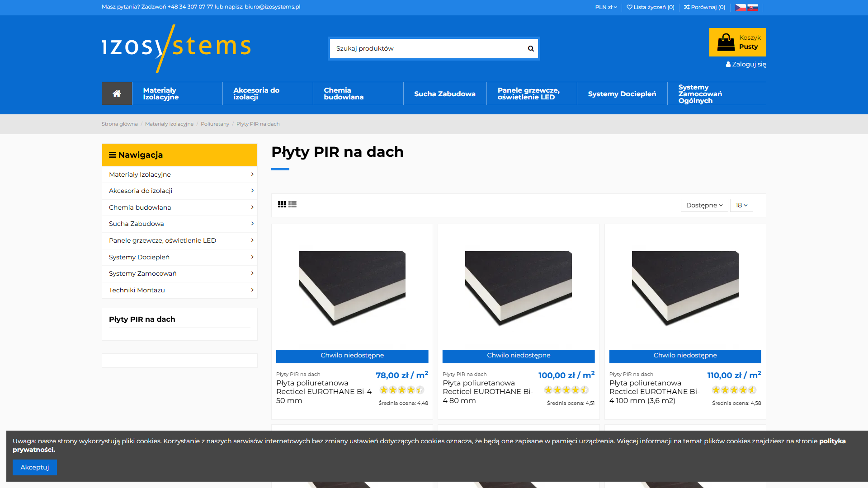868x488 pixels.
Task: Open Sucha Zabudowa main menu item
Action: [x=444, y=94]
